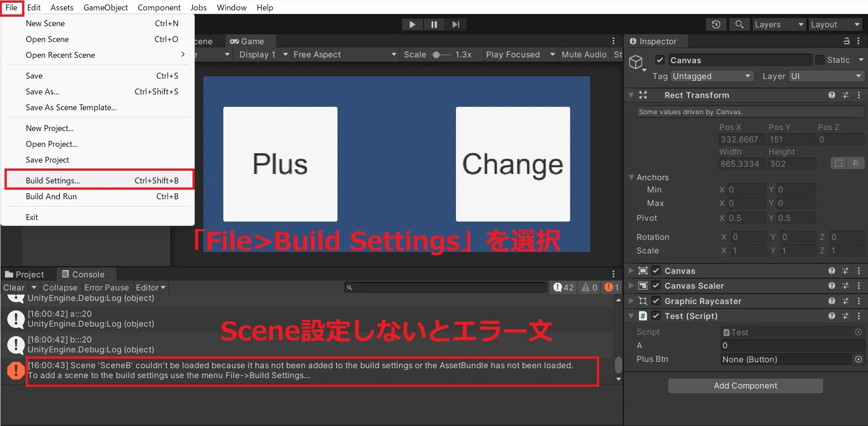Toggle console error count filter
The width and height of the screenshot is (868, 426).
click(612, 287)
